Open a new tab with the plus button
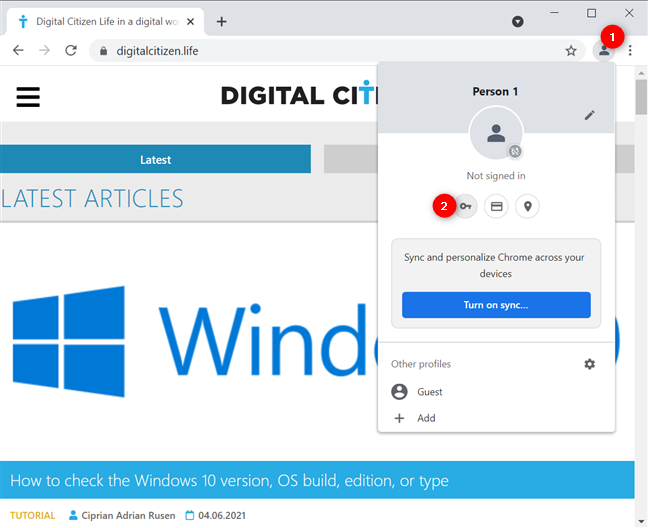648x528 pixels. click(x=222, y=21)
